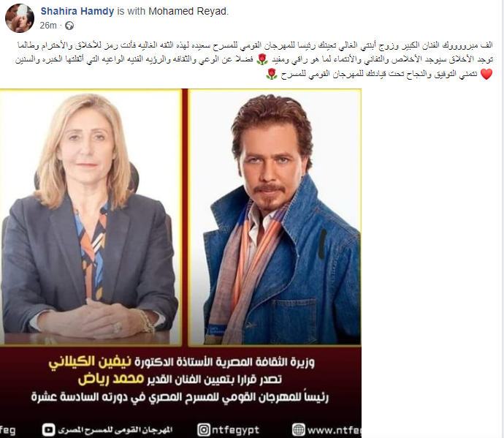504x438 pixels.
Task: Open the photo of woman in gray blazer
Action: [91, 217]
